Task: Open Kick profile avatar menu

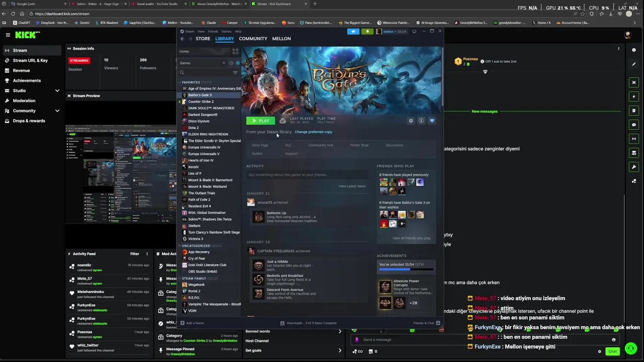Action: (x=627, y=35)
